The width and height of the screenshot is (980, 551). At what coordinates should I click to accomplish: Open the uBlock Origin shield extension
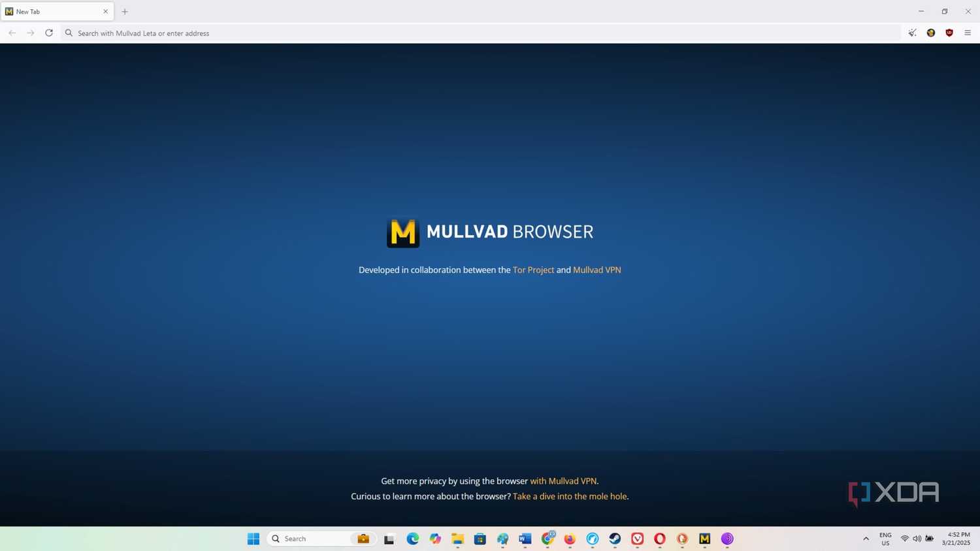pos(949,33)
